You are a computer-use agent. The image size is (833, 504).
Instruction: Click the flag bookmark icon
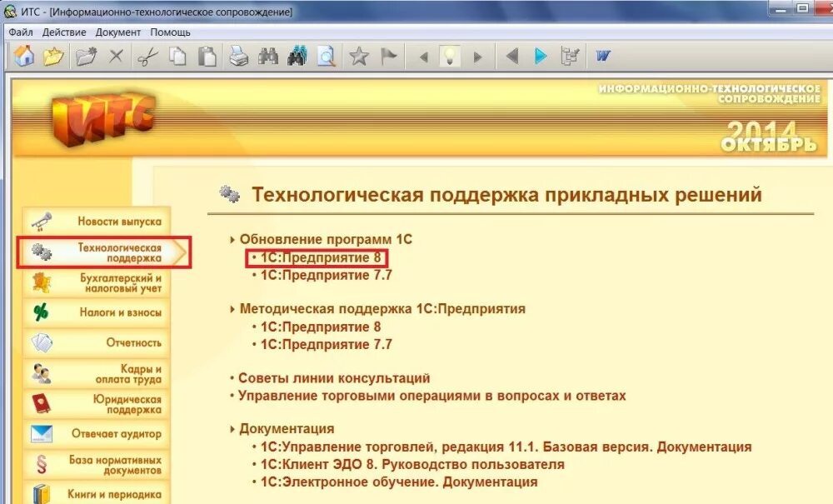(x=389, y=56)
